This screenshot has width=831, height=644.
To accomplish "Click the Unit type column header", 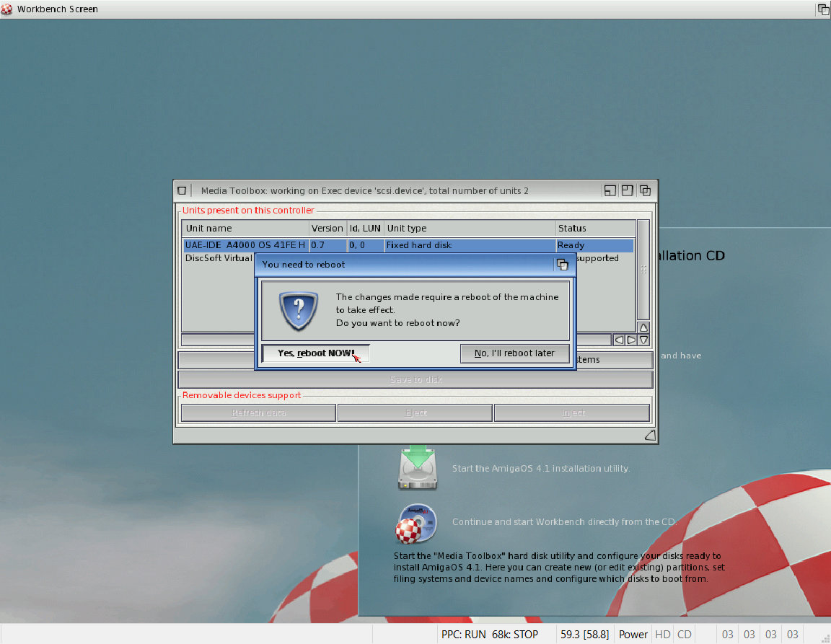I will coord(470,229).
